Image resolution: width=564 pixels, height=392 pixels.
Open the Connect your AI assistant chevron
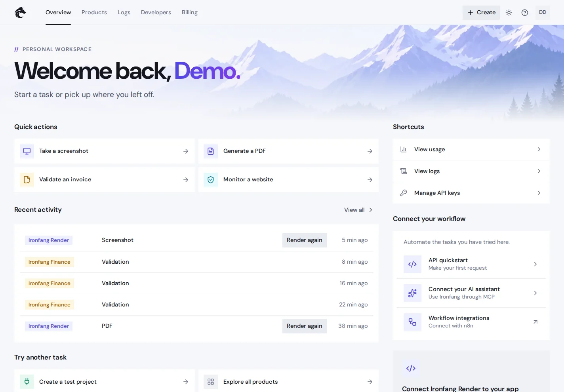(535, 293)
